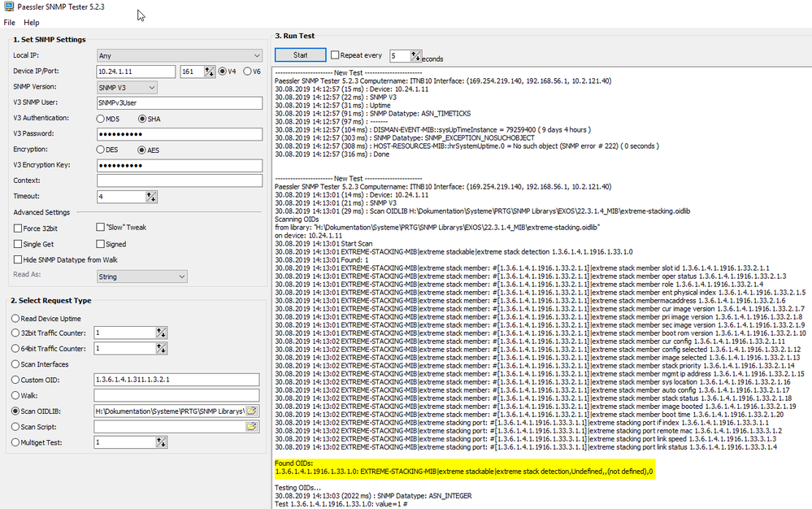Click the Multiget Test value field
This screenshot has width=812, height=509.
coord(125,442)
